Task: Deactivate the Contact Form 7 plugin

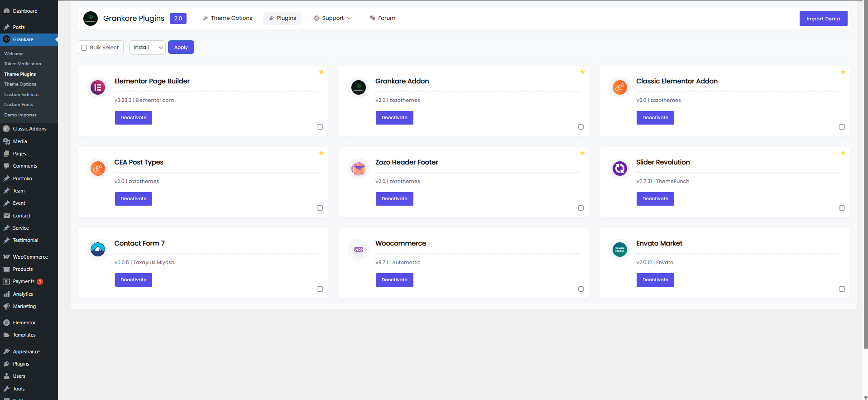Action: point(134,280)
